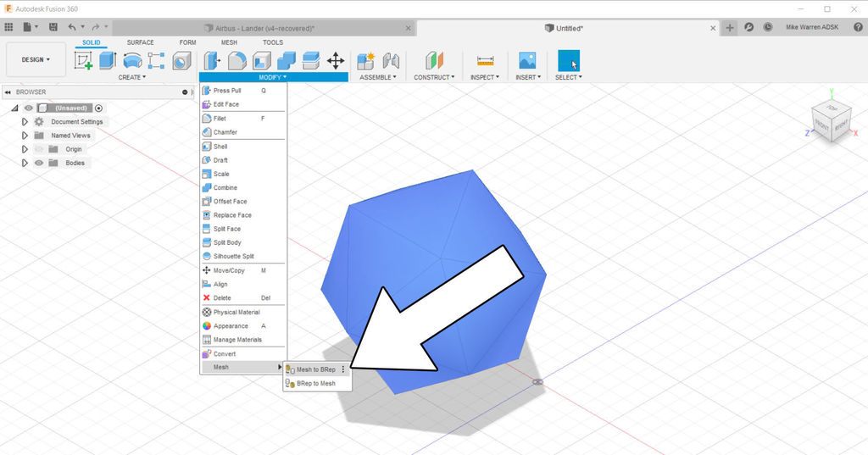Click the New Component icon under Assemble

(366, 60)
